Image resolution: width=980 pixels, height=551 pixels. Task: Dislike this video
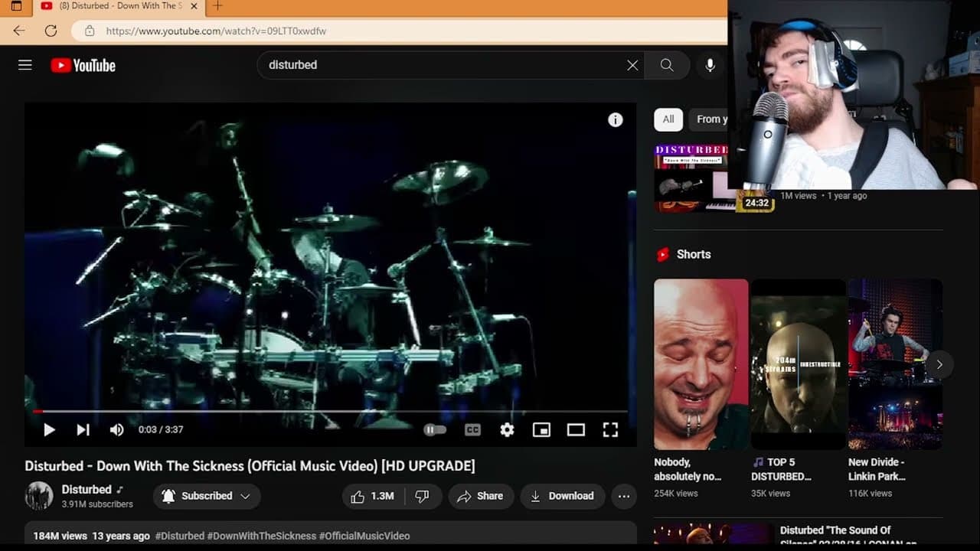422,496
